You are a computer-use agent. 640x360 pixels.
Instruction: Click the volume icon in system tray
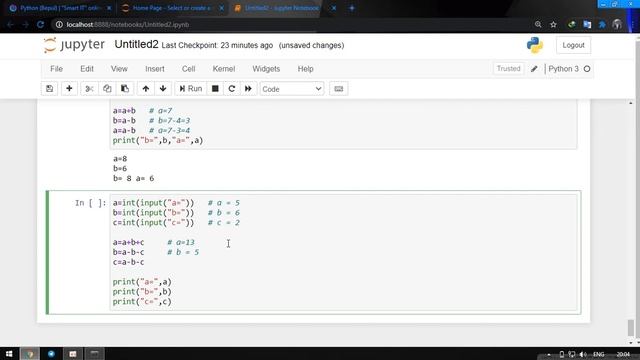(582, 354)
